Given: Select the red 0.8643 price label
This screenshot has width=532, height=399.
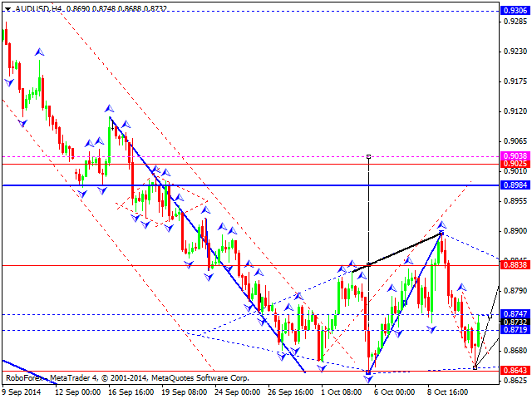Looking at the screenshot, I should [x=515, y=370].
